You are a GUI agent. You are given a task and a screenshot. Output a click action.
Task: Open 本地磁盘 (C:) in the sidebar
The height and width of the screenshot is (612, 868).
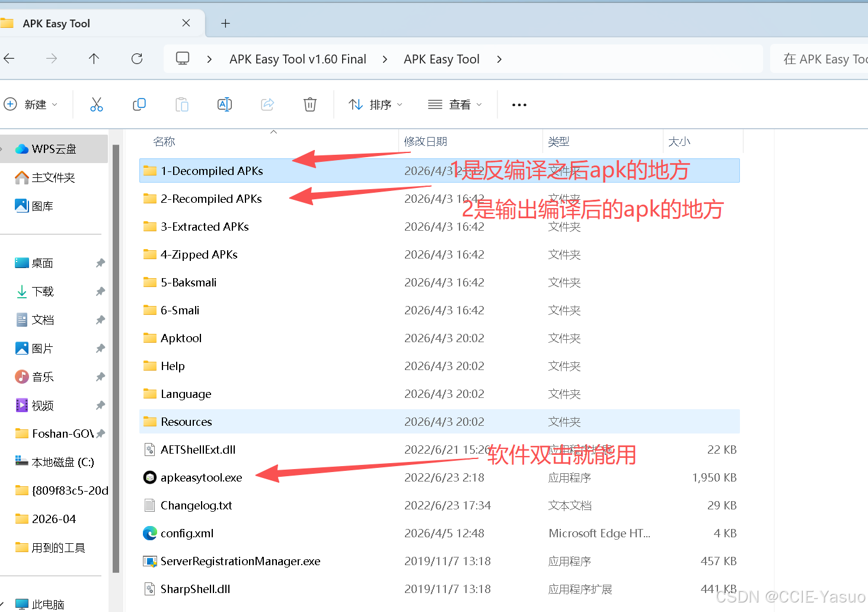[54, 462]
